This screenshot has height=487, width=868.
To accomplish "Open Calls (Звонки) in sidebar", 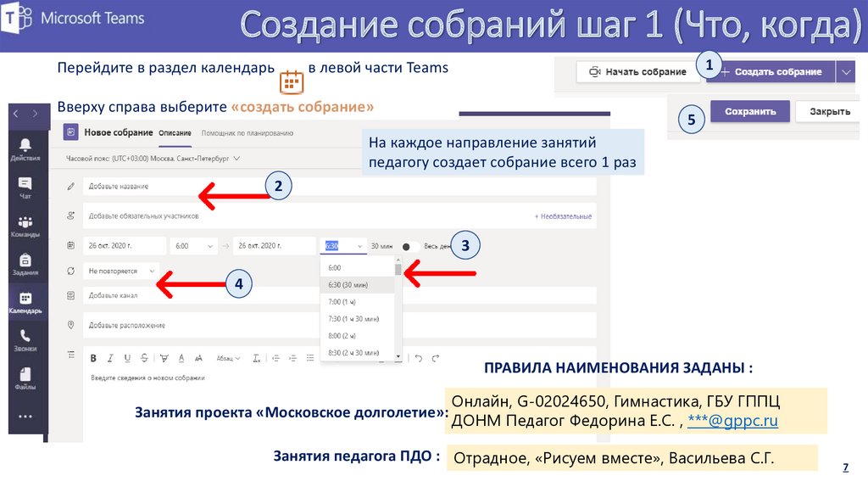I will pyautogui.click(x=25, y=340).
